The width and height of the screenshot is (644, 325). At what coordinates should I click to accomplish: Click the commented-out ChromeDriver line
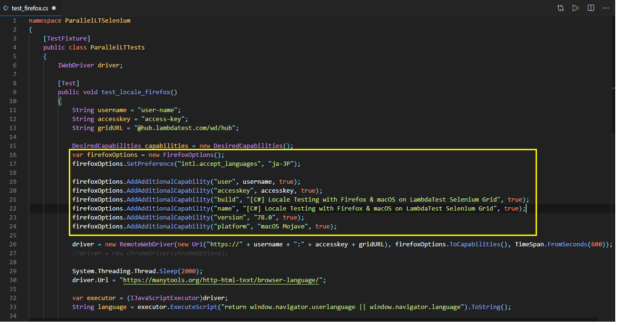point(150,253)
